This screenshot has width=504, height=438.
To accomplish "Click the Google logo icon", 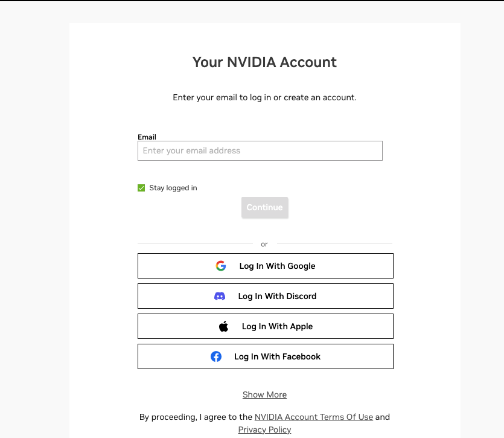I will (x=221, y=266).
